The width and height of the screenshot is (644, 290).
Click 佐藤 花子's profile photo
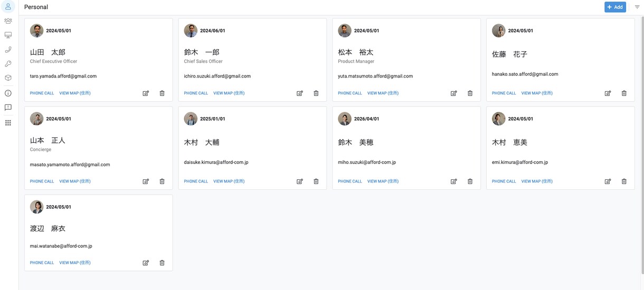[x=498, y=31]
